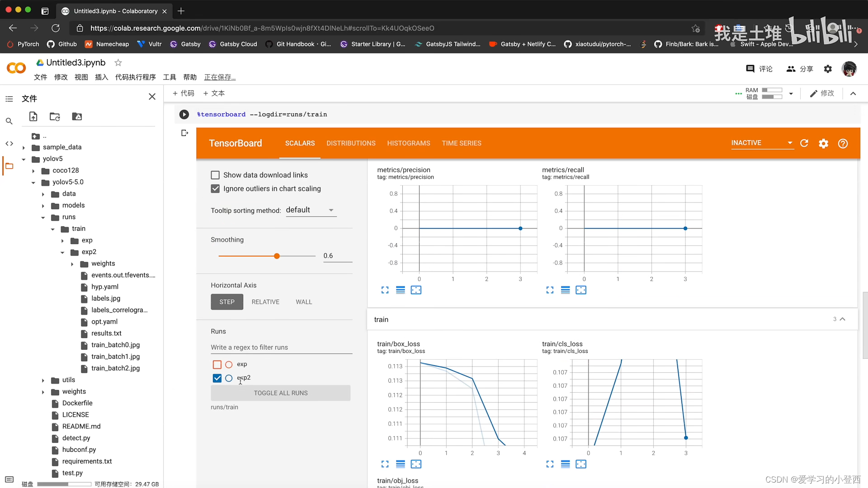This screenshot has width=868, height=488.
Task: Expand metrics/recall chart to full size
Action: pos(550,290)
